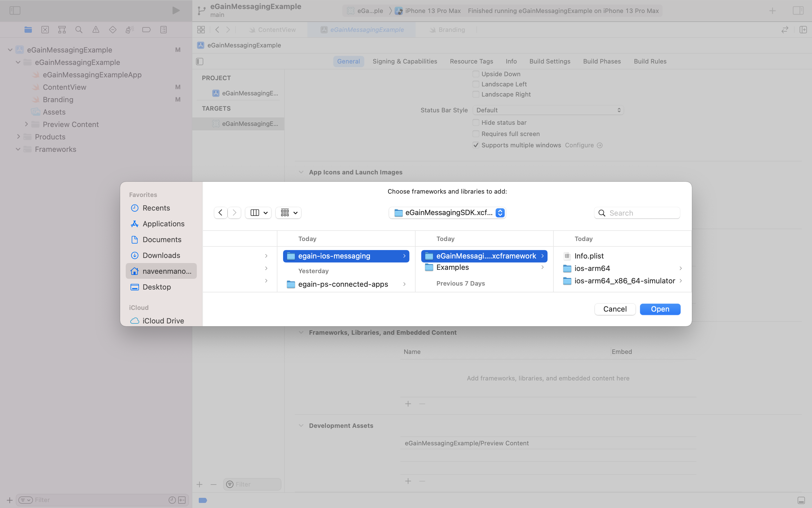Open the Info tab
The width and height of the screenshot is (812, 508).
click(511, 62)
